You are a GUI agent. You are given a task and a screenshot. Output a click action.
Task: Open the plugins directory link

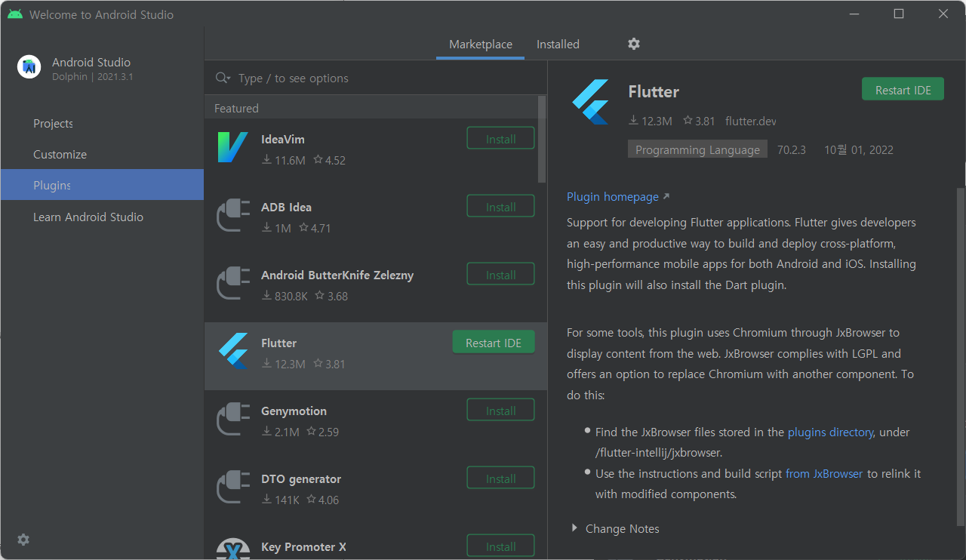830,432
